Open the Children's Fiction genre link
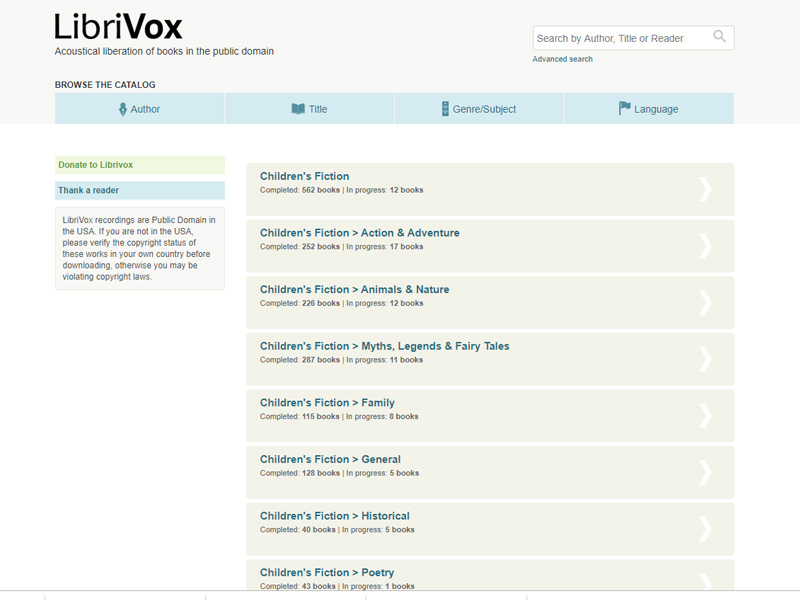800x600 pixels. click(305, 176)
